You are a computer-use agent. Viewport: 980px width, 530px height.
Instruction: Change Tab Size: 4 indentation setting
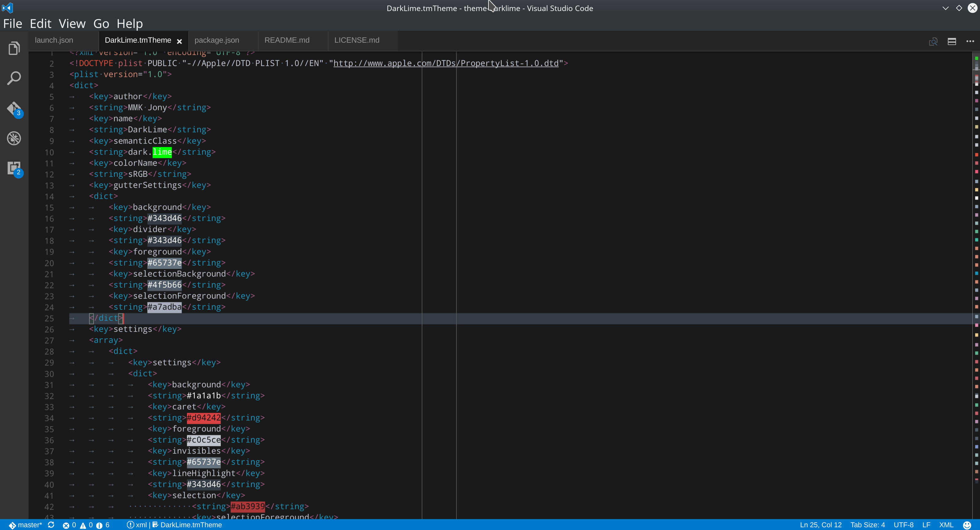click(867, 525)
